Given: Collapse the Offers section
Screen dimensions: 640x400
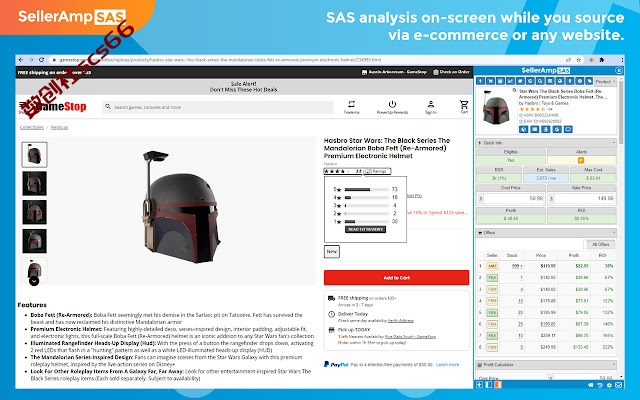Looking at the screenshot, I should pyautogui.click(x=613, y=233).
